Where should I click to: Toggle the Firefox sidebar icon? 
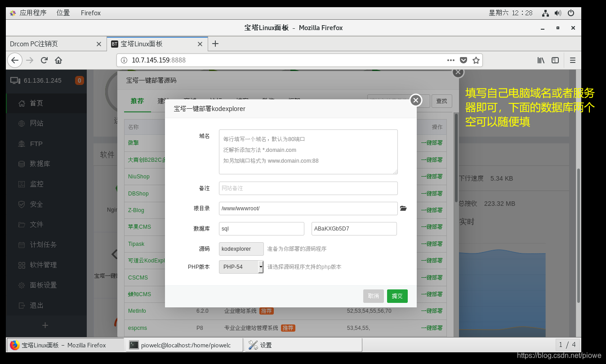point(555,60)
